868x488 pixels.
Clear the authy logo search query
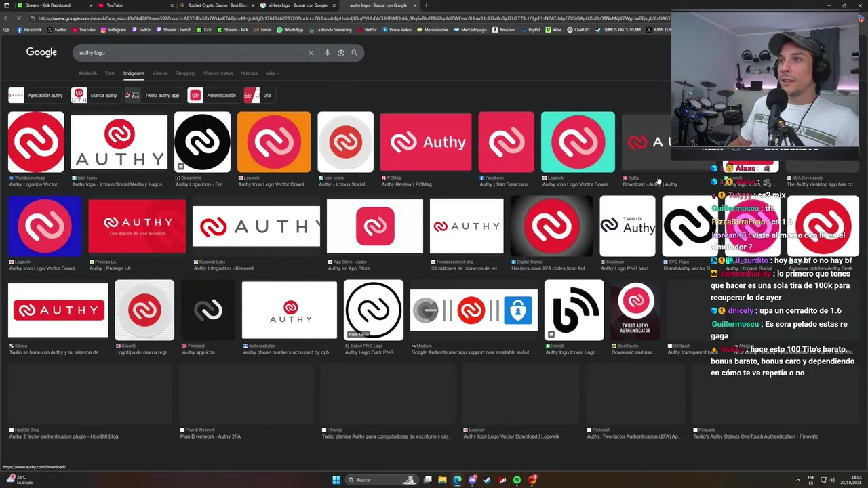(x=311, y=53)
